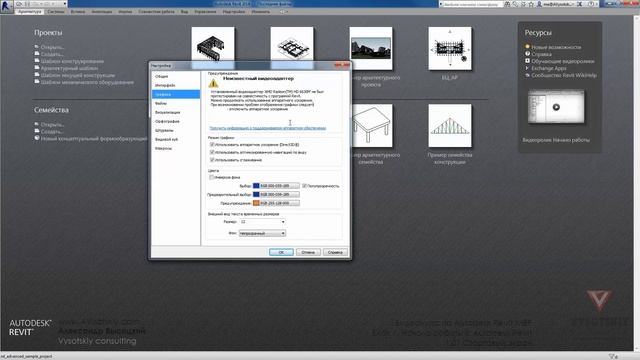Image resolution: width=640 pixels, height=360 pixels.
Task: Play the Начало работы video thumbnail
Action: point(556,107)
